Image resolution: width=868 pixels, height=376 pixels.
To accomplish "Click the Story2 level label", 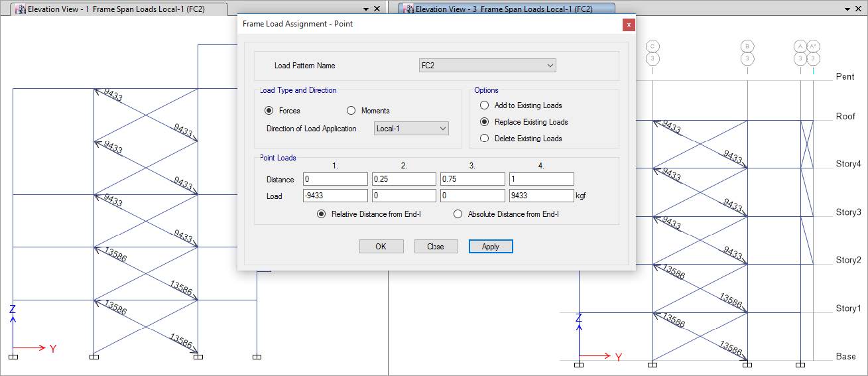I will [848, 260].
